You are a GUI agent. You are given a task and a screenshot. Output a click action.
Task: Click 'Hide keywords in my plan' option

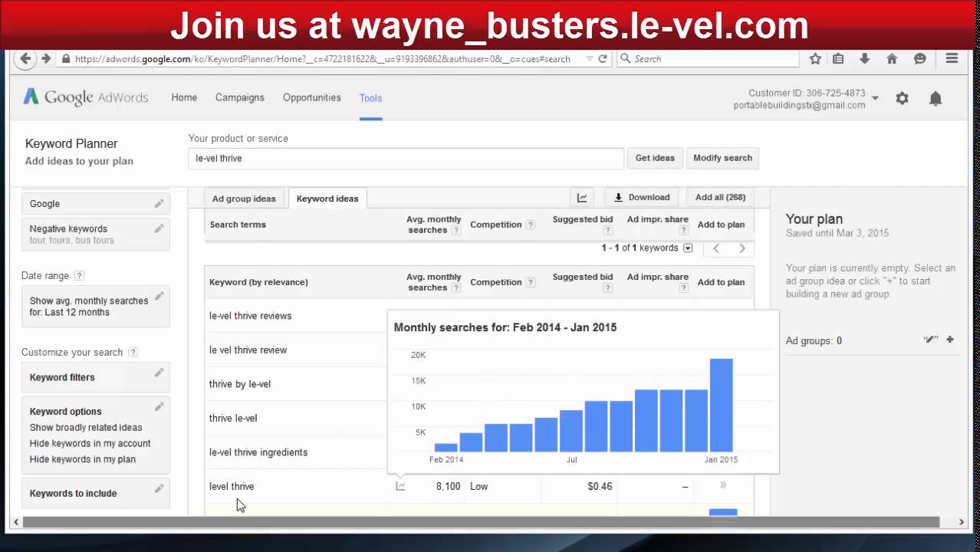tap(83, 460)
